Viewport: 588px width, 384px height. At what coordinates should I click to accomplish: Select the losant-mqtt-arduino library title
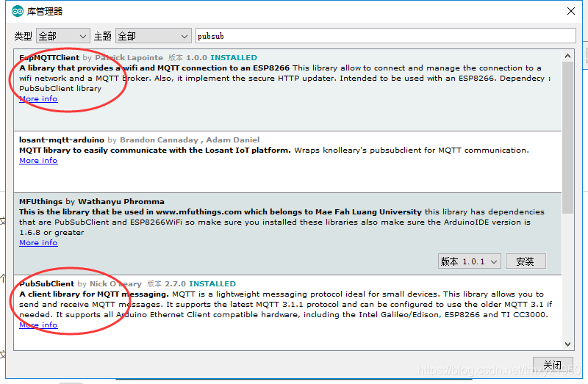pos(62,140)
